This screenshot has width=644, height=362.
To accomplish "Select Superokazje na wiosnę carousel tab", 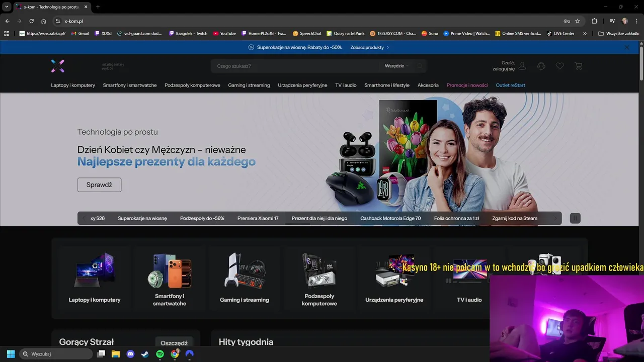I will (x=142, y=218).
